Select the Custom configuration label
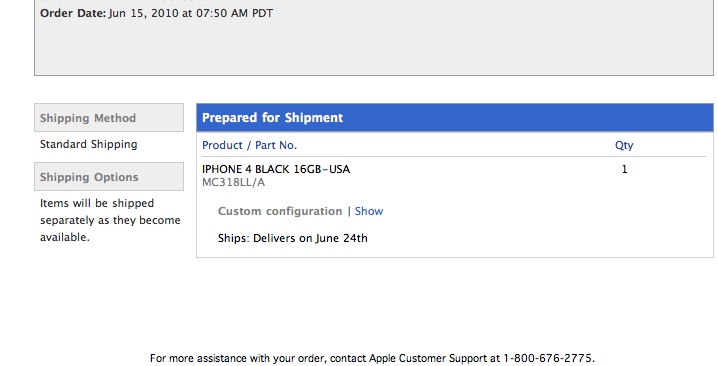This screenshot has width=718, height=366. coord(280,211)
